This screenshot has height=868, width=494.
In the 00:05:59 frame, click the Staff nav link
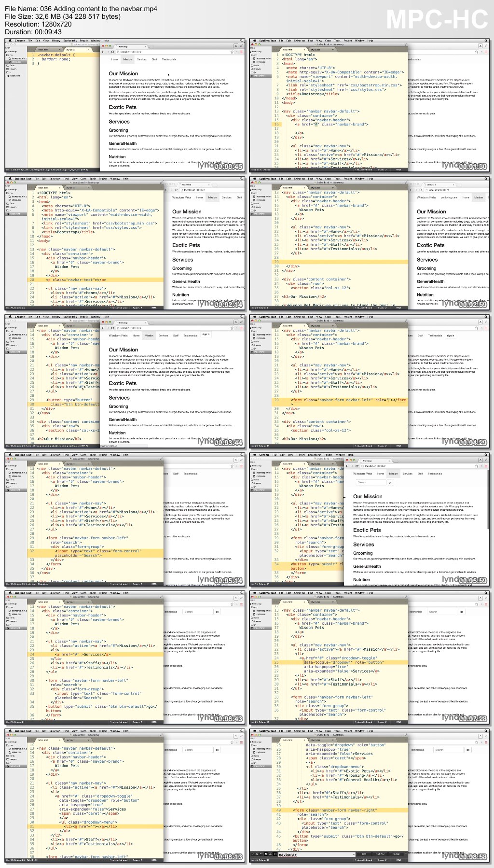(x=420, y=474)
